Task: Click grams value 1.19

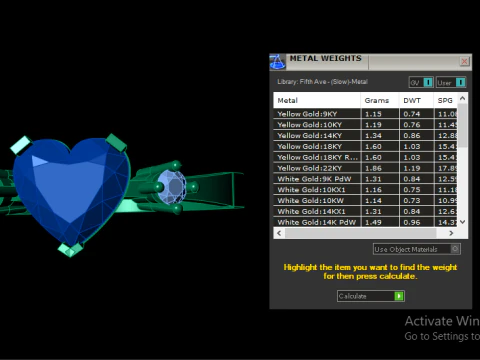Action: [373, 125]
